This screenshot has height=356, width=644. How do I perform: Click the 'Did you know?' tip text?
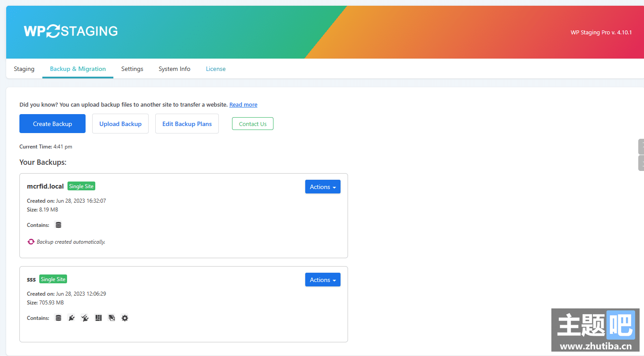pos(124,104)
